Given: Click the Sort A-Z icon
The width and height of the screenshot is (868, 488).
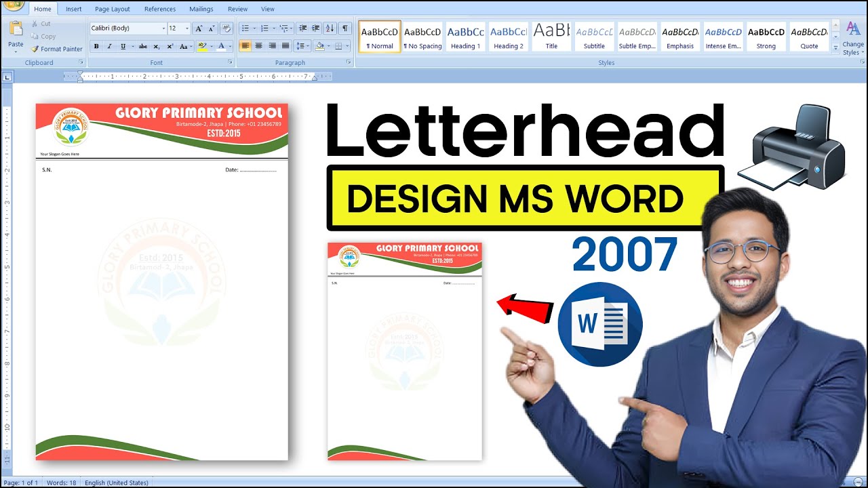Looking at the screenshot, I should pos(330,28).
